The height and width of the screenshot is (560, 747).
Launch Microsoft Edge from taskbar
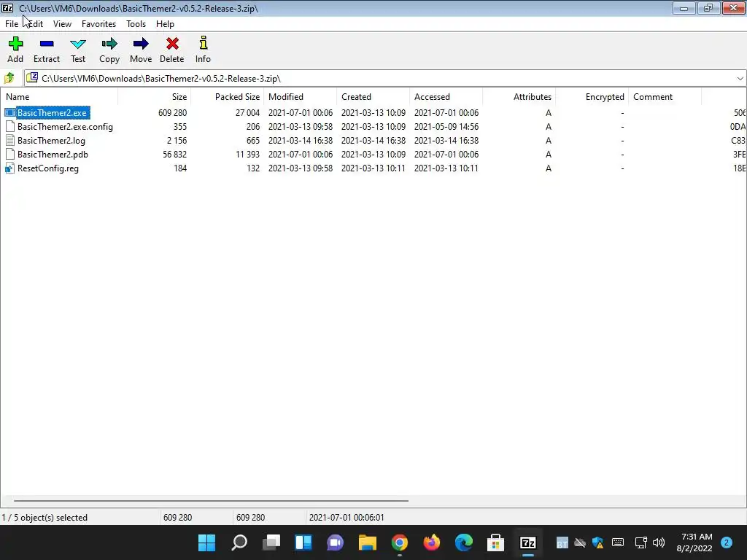pos(463,542)
